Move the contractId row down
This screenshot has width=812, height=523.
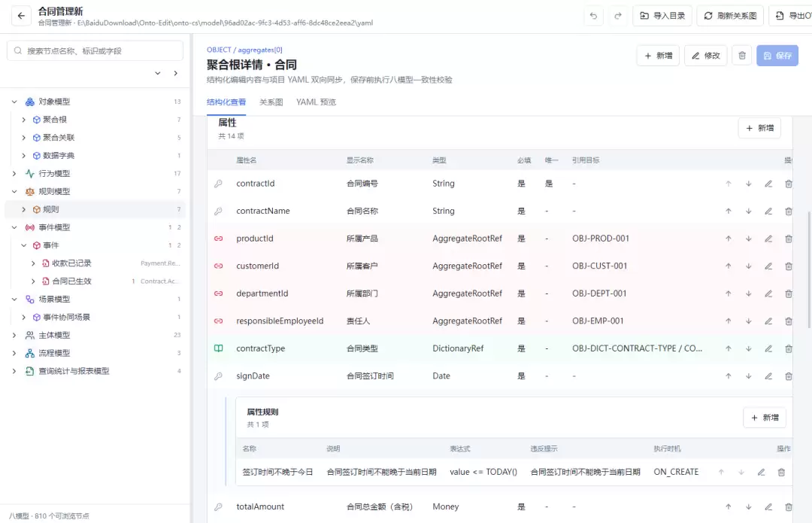pyautogui.click(x=749, y=184)
